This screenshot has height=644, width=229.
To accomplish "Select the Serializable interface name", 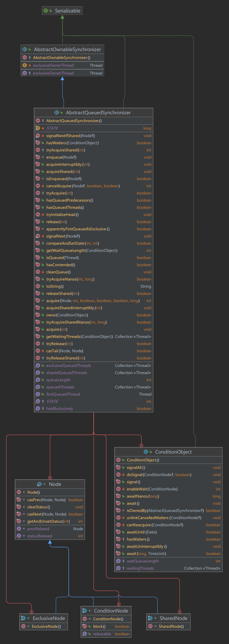I will tap(68, 11).
